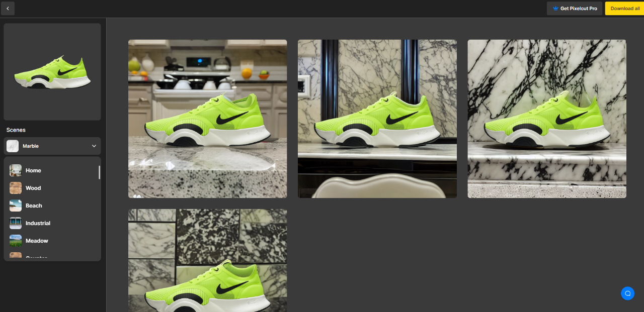Choose the Meadow scene option
This screenshot has height=312, width=644.
point(52,241)
